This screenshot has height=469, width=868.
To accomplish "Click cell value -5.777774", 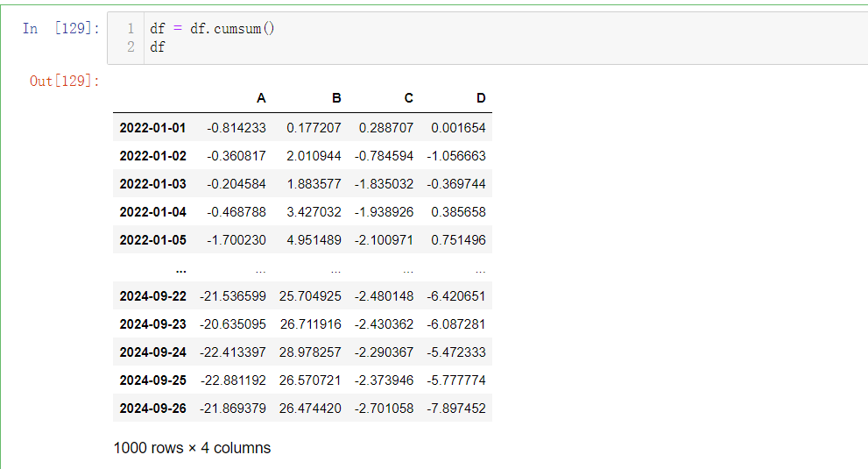I will pos(456,380).
